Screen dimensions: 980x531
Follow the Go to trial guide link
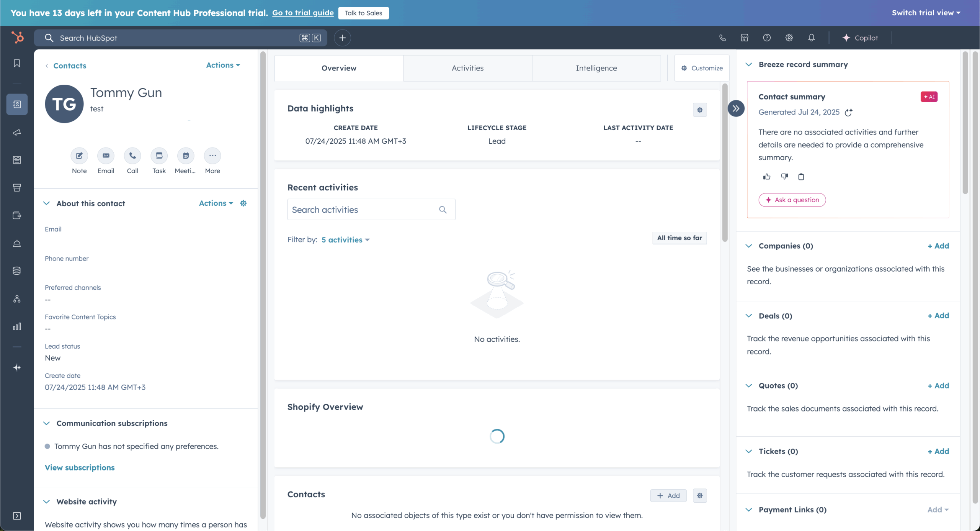pos(303,13)
